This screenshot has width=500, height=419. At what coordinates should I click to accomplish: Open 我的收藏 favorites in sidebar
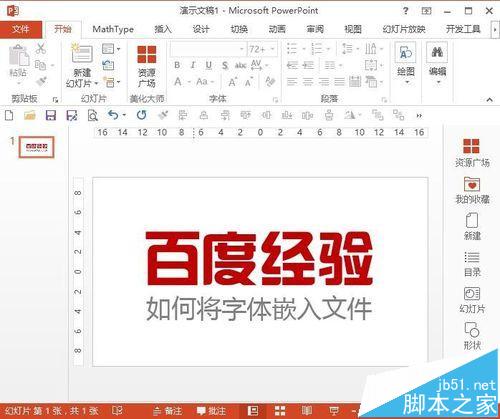472,190
